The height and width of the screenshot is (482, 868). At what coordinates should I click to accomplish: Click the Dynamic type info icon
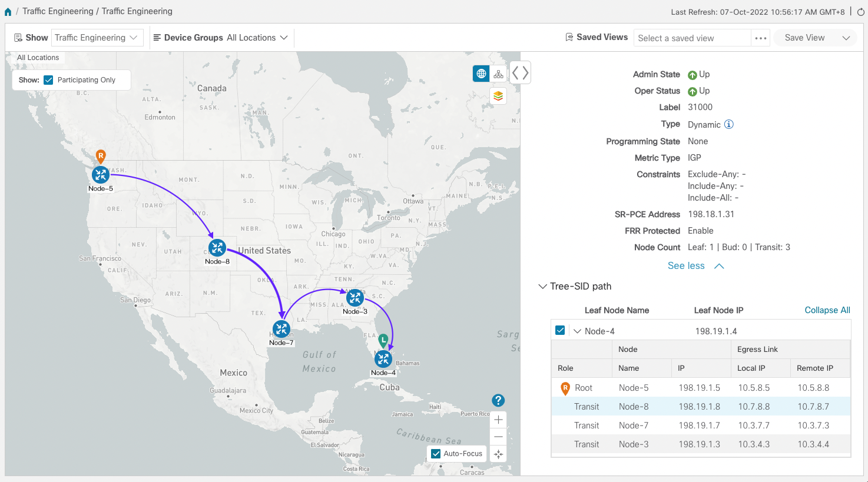pyautogui.click(x=729, y=124)
